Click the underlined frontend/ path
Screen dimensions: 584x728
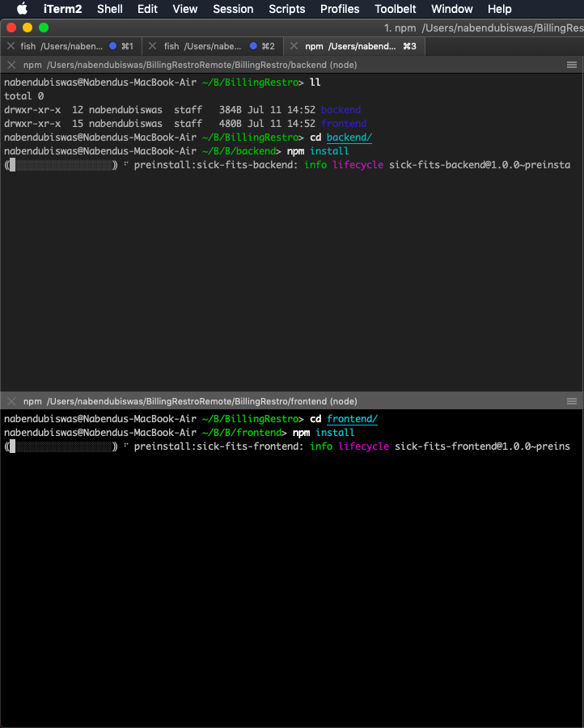coord(353,419)
